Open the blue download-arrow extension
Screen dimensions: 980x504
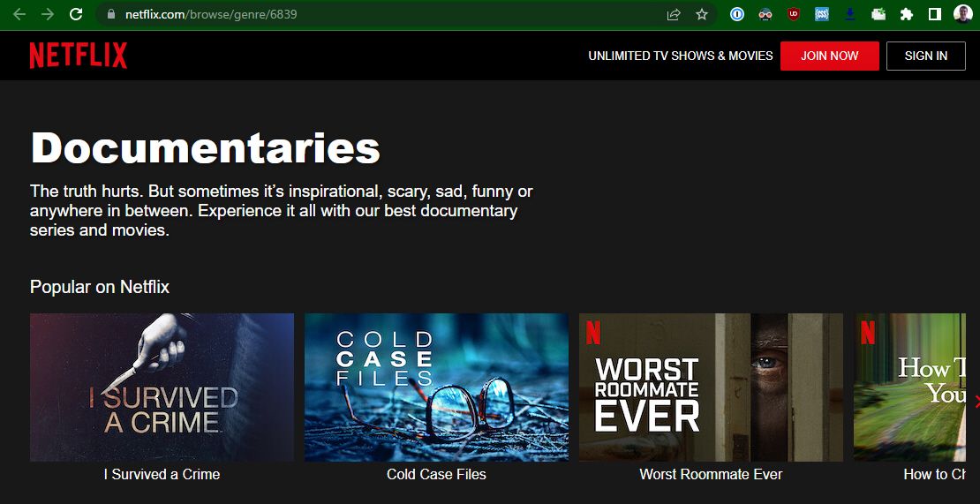[850, 14]
